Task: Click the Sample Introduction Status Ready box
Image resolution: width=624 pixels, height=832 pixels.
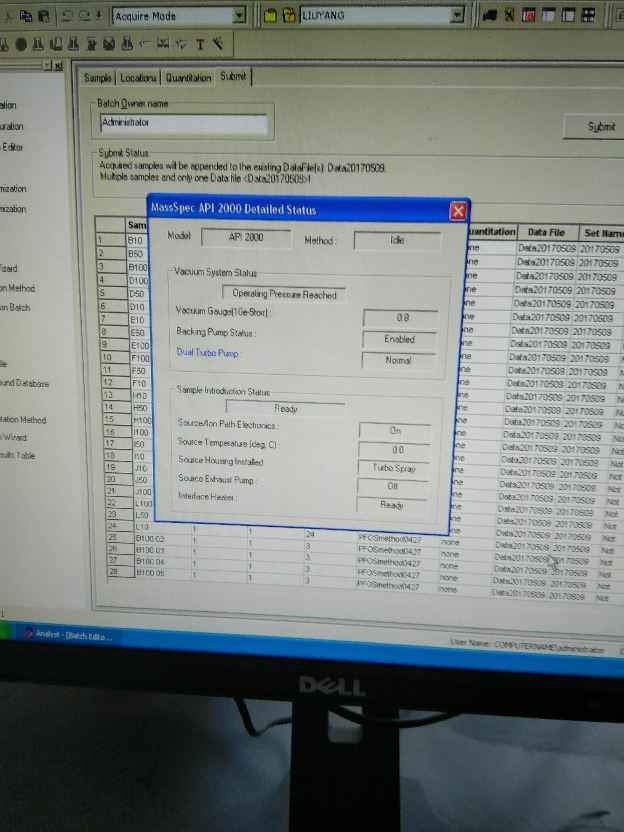Action: [x=285, y=408]
